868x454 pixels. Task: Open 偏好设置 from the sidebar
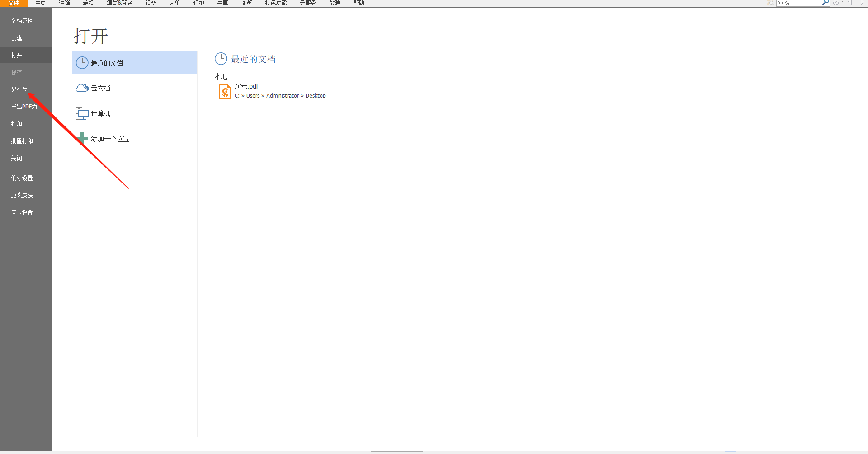pyautogui.click(x=22, y=178)
